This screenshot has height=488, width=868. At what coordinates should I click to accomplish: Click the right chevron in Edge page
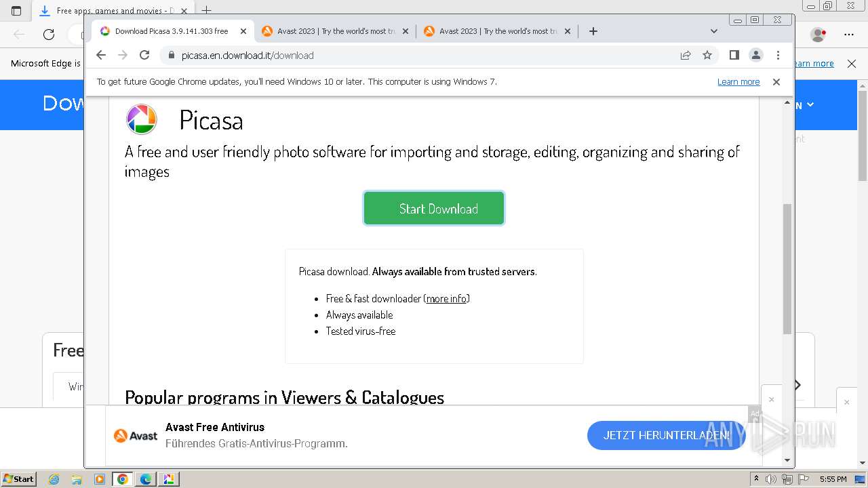point(797,385)
